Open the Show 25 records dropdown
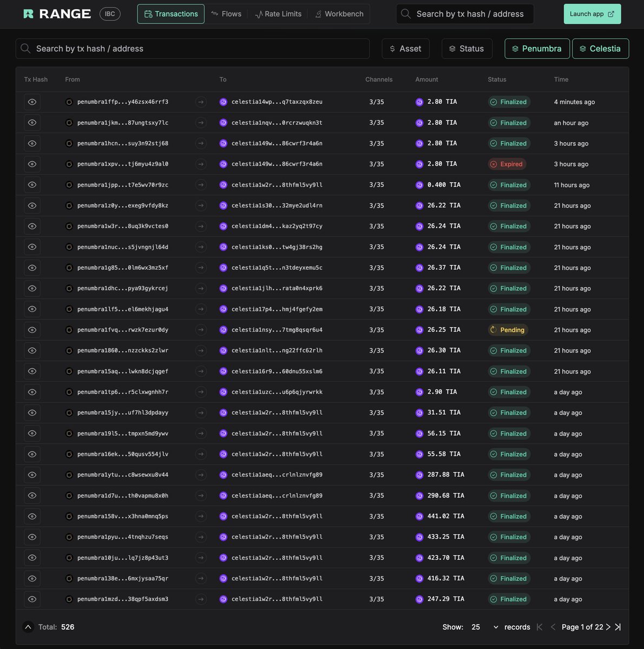Image resolution: width=644 pixels, height=649 pixels. coord(485,627)
